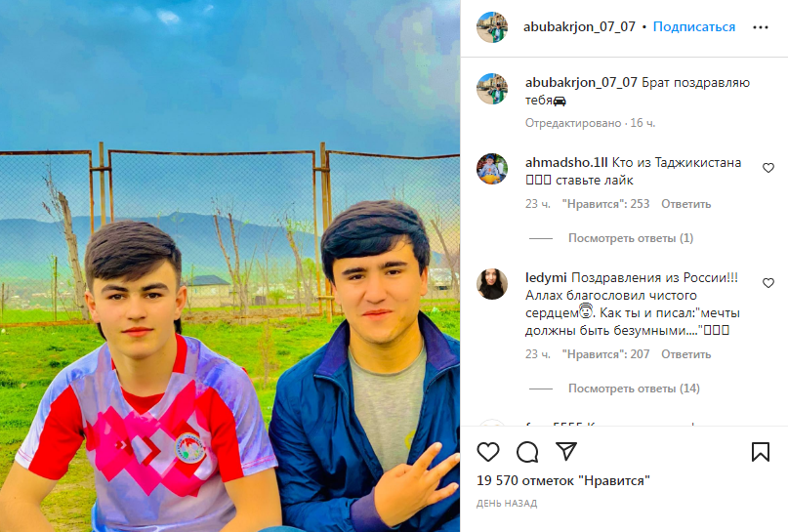This screenshot has width=788, height=532.
Task: Share the post via paper plane icon
Action: tap(566, 451)
